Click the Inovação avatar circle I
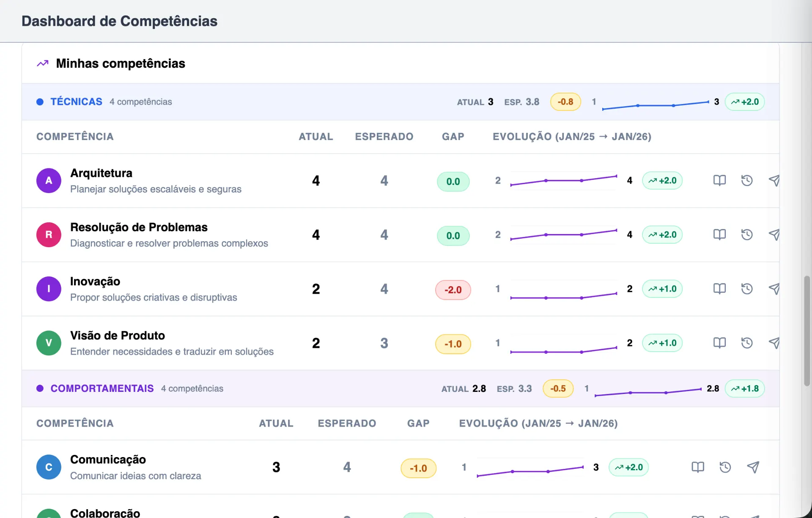 49,289
